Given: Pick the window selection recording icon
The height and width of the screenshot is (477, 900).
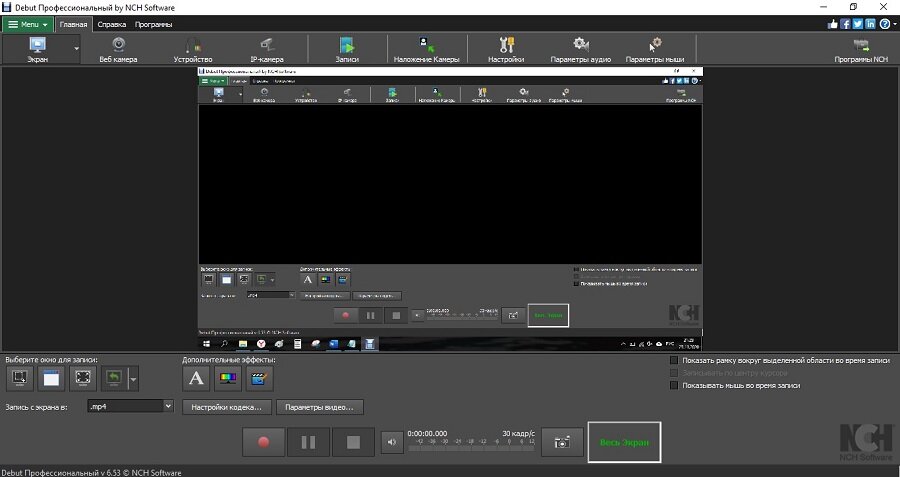Looking at the screenshot, I should click(51, 378).
